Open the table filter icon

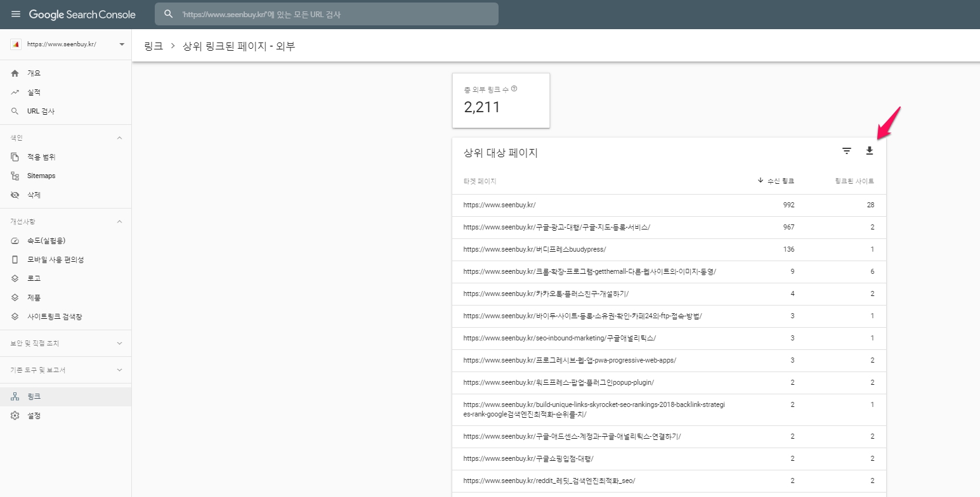pos(846,151)
